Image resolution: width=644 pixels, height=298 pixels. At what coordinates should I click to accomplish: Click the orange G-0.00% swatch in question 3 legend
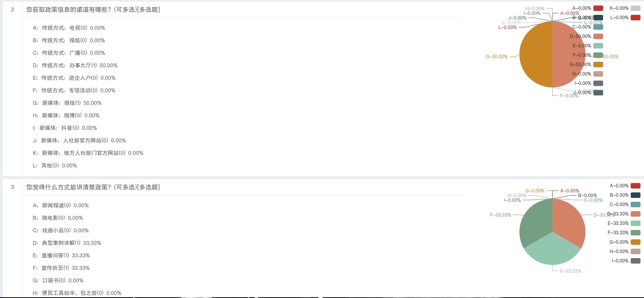(x=635, y=242)
